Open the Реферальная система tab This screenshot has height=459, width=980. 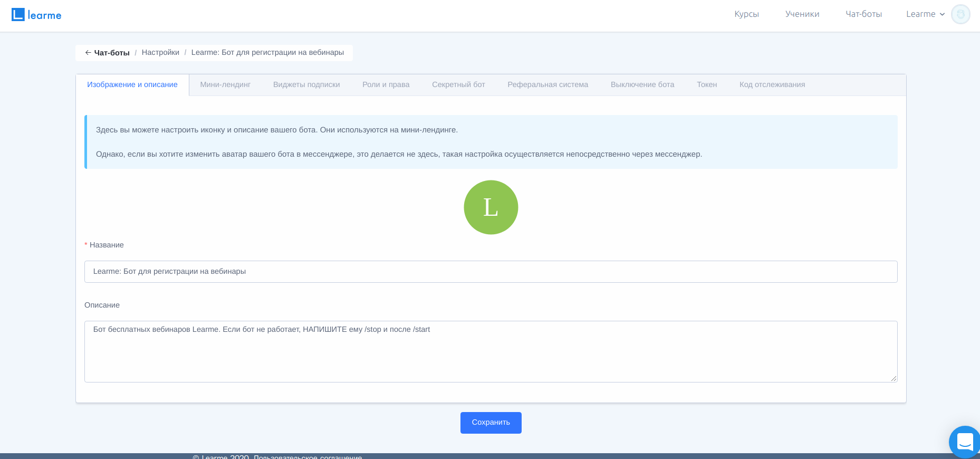point(547,84)
